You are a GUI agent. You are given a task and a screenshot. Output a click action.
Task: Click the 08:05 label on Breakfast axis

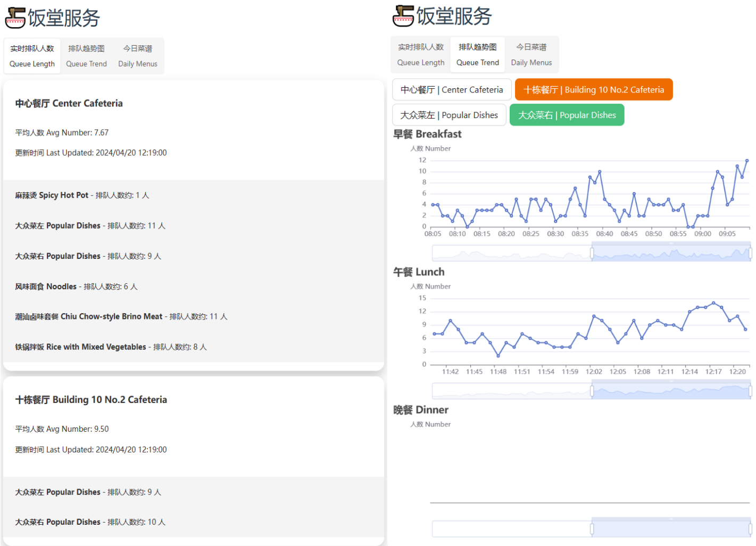[433, 234]
